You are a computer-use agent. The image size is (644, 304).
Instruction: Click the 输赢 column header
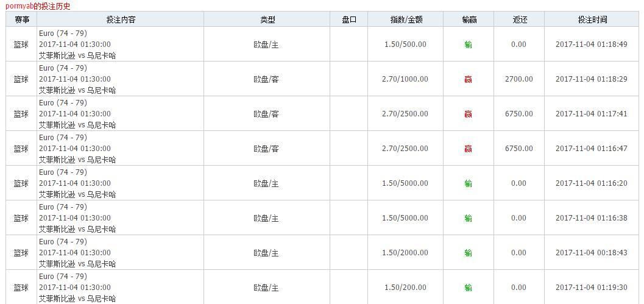coord(469,19)
